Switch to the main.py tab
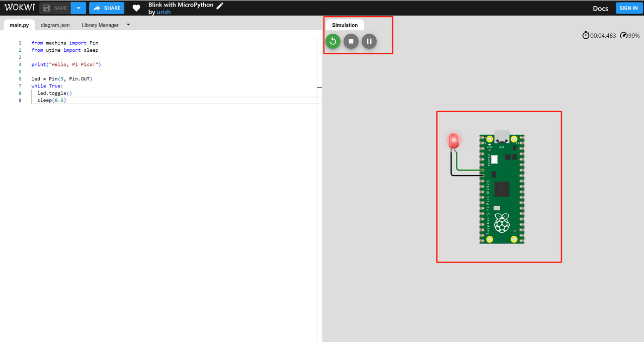 (19, 25)
